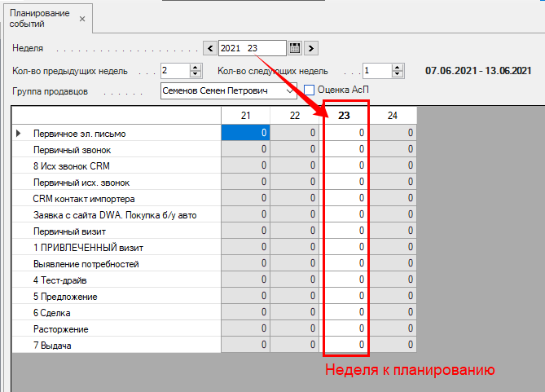This screenshot has width=545, height=392.
Task: Click the row indicator arrow for Первичное эл. письмо
Action: click(19, 133)
